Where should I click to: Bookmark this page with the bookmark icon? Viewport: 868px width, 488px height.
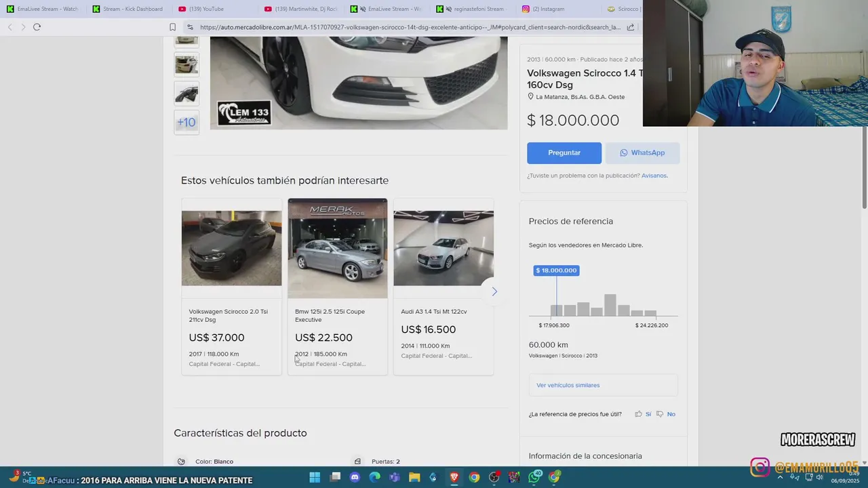click(172, 27)
